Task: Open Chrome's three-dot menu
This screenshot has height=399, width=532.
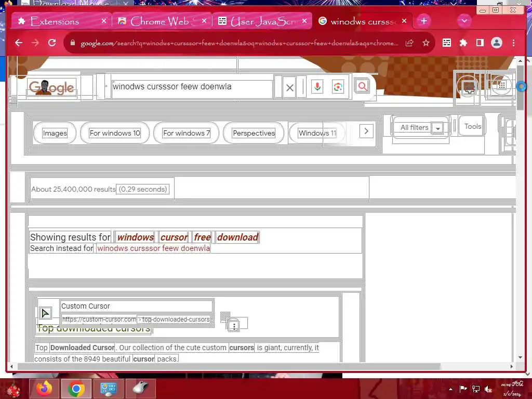Action: [x=513, y=43]
